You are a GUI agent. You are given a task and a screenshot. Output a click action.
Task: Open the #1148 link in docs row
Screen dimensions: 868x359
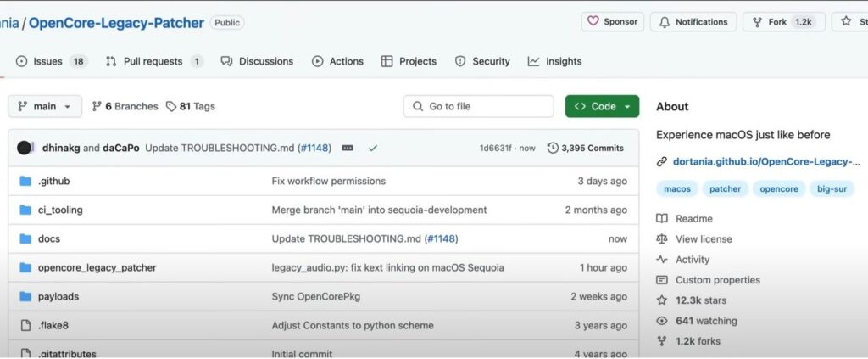441,238
